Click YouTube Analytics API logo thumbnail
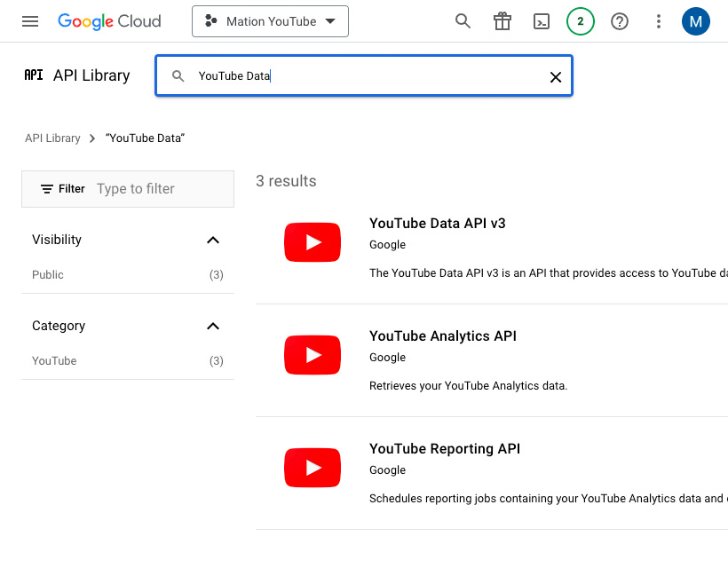Viewport: 728px width, 568px height. 313,355
